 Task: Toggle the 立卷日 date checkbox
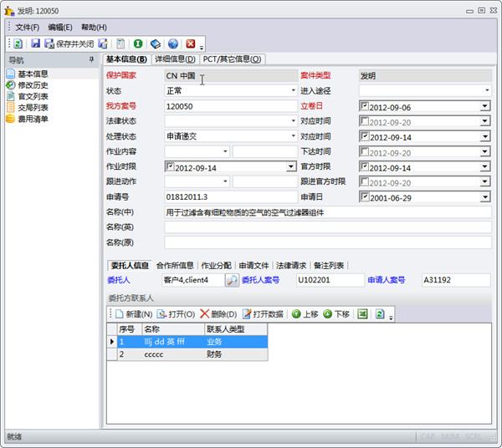click(x=364, y=106)
